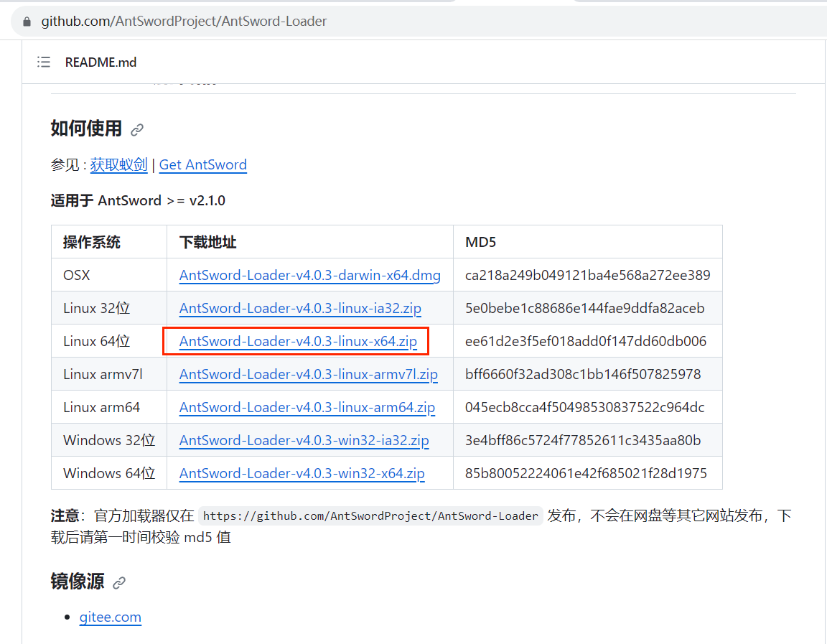Download AntSword-Loader-v4.0.3-linux-x64.zip
This screenshot has width=827, height=644.
click(298, 341)
